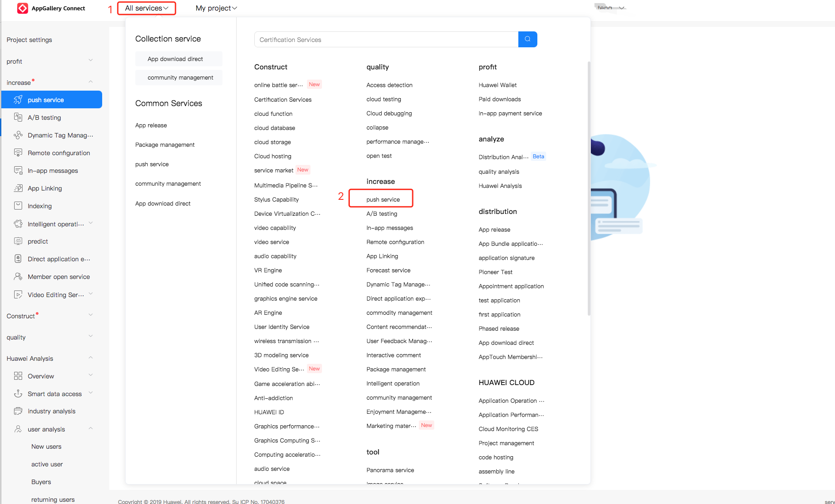Click the Smart data access icon
This screenshot has width=835, height=504.
(18, 394)
